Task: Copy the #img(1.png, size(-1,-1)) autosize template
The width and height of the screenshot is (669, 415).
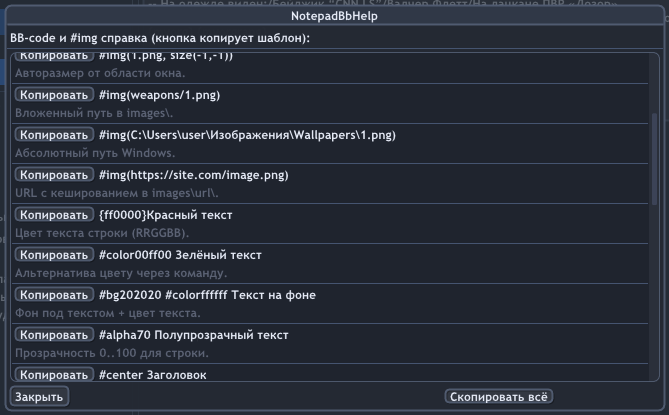Action: [53, 57]
